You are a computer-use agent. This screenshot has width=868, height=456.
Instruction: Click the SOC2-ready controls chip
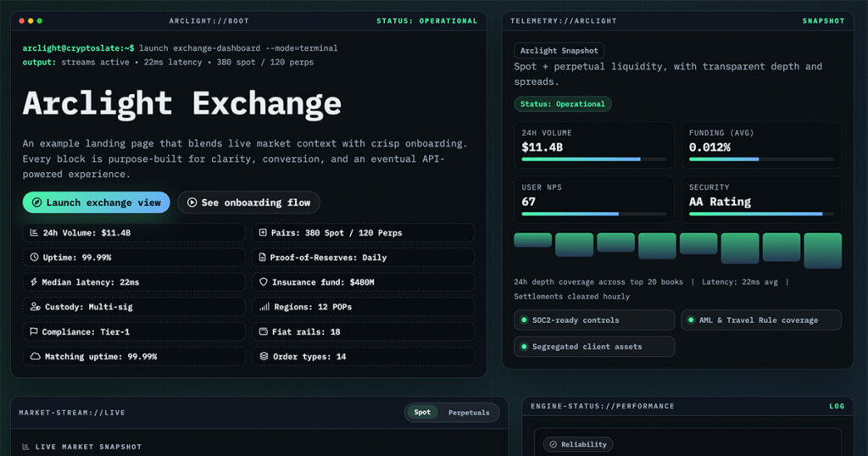[594, 320]
